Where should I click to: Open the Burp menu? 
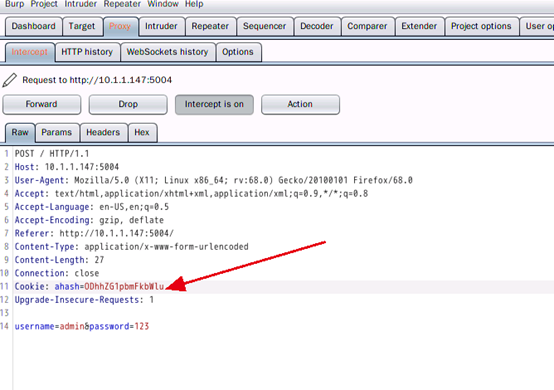(x=14, y=4)
